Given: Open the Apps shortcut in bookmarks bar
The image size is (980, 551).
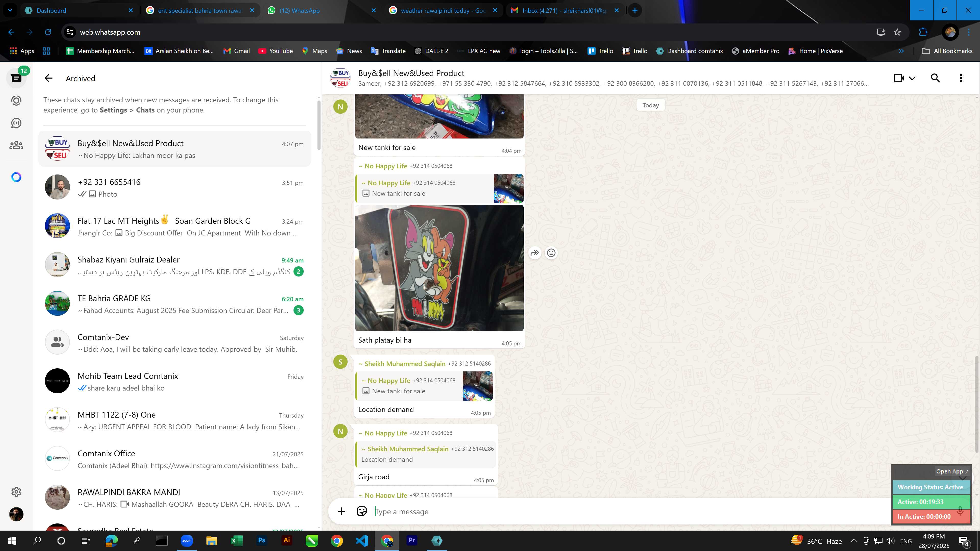Looking at the screenshot, I should pos(22,51).
